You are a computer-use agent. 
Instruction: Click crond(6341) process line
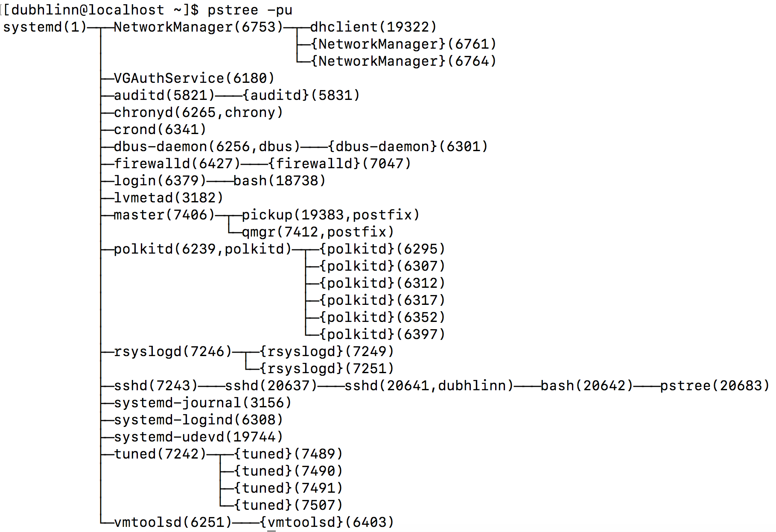160,129
